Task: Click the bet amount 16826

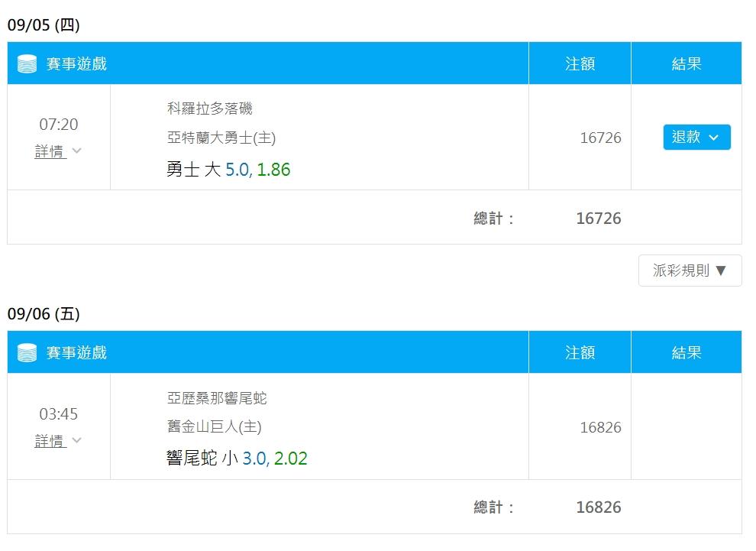Action: [600, 427]
